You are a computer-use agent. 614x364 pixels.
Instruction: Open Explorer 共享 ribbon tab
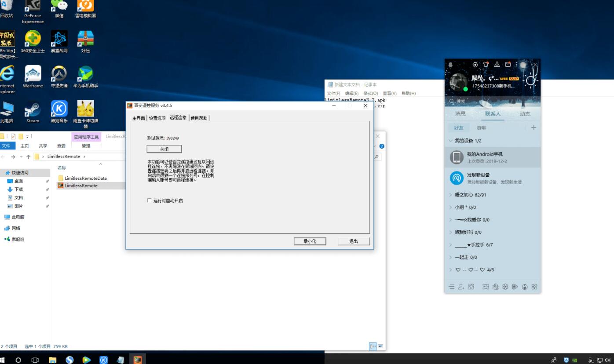click(43, 146)
